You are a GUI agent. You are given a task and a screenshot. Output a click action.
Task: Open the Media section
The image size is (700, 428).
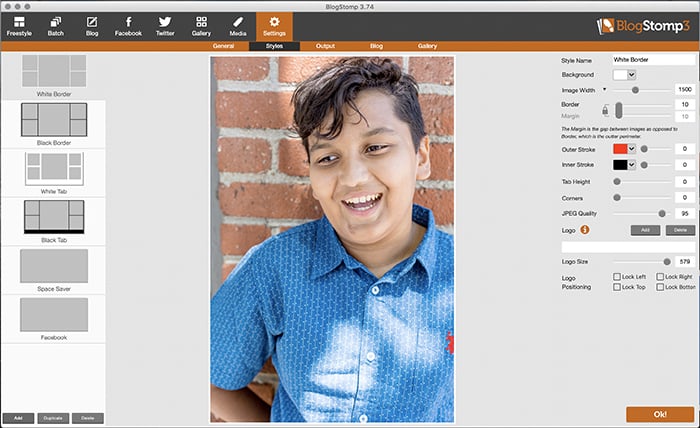coord(238,26)
